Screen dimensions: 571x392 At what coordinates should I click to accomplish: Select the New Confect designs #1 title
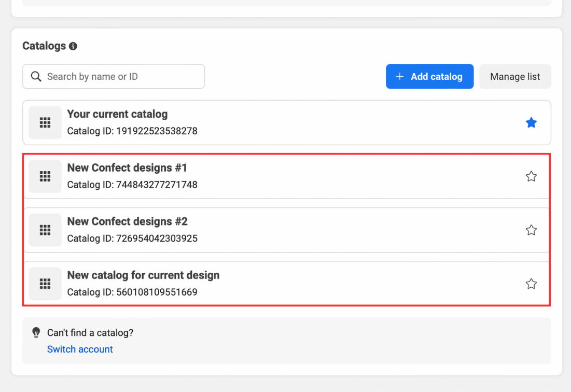click(x=127, y=168)
